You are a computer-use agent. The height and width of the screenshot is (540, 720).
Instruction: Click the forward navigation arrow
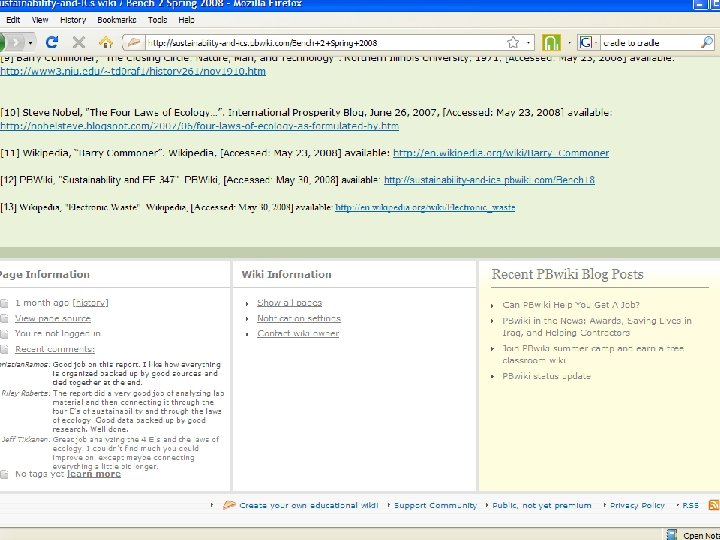tap(16, 43)
